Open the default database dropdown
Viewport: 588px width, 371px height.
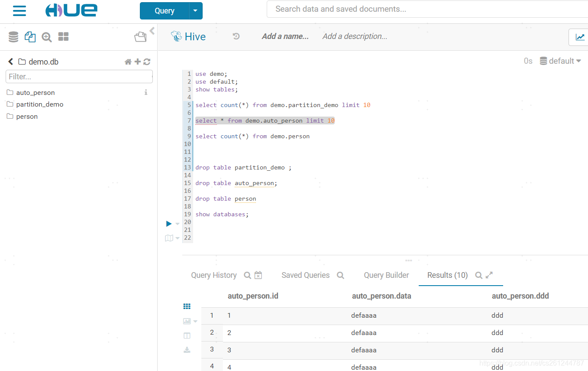pyautogui.click(x=560, y=61)
